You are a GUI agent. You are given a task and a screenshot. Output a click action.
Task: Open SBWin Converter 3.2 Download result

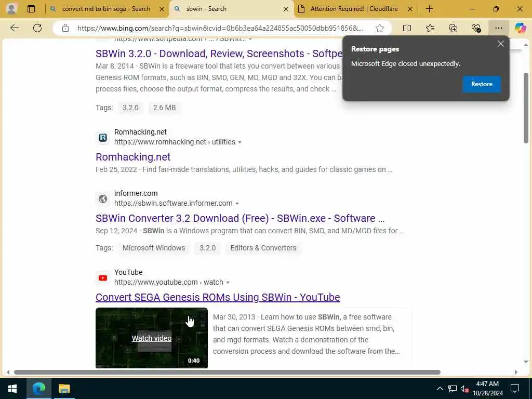(240, 218)
